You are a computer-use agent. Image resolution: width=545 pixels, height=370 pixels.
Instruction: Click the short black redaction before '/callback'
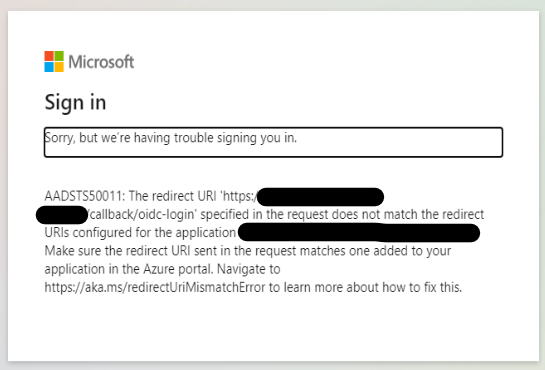(x=62, y=215)
